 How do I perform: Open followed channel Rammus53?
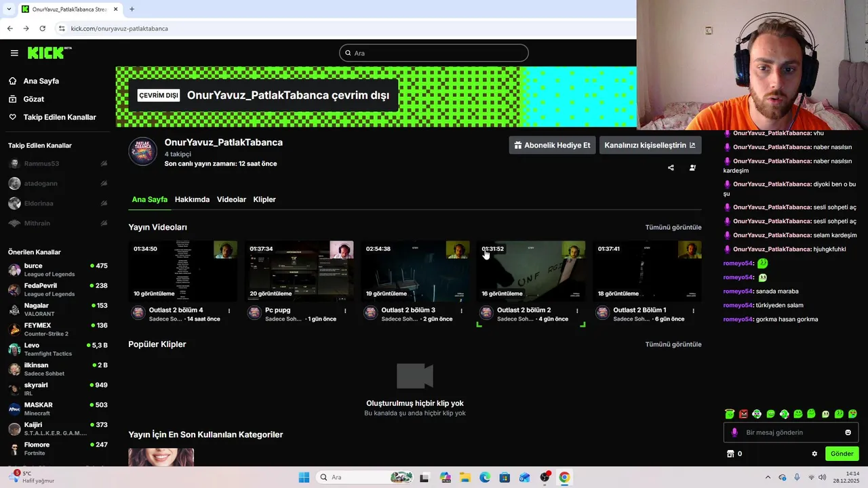(x=58, y=164)
